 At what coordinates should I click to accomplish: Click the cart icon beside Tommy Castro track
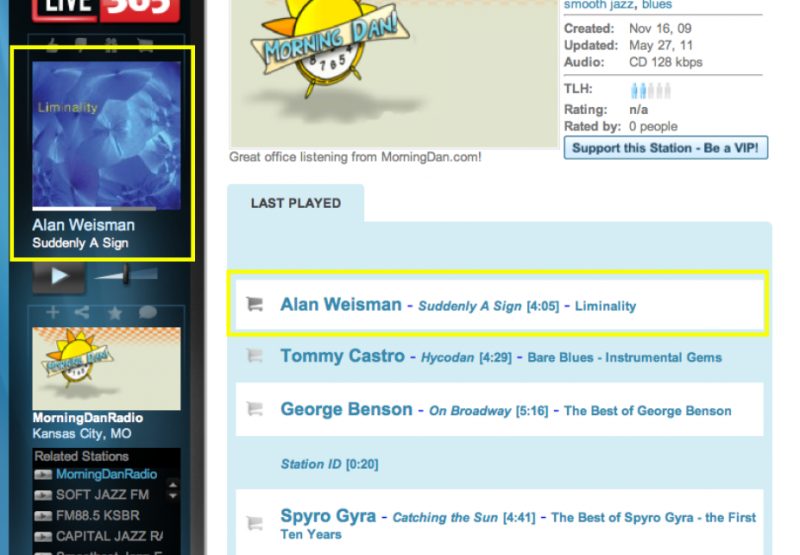point(254,356)
